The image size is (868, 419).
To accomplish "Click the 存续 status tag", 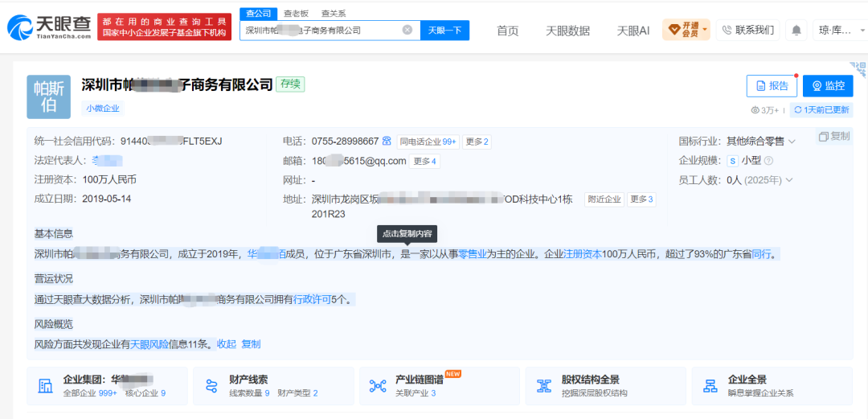I will tap(290, 84).
